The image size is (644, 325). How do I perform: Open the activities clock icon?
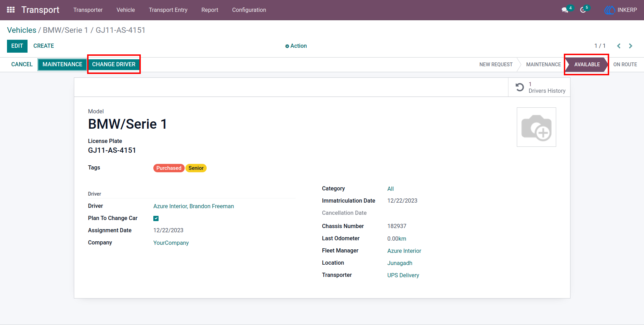click(583, 10)
